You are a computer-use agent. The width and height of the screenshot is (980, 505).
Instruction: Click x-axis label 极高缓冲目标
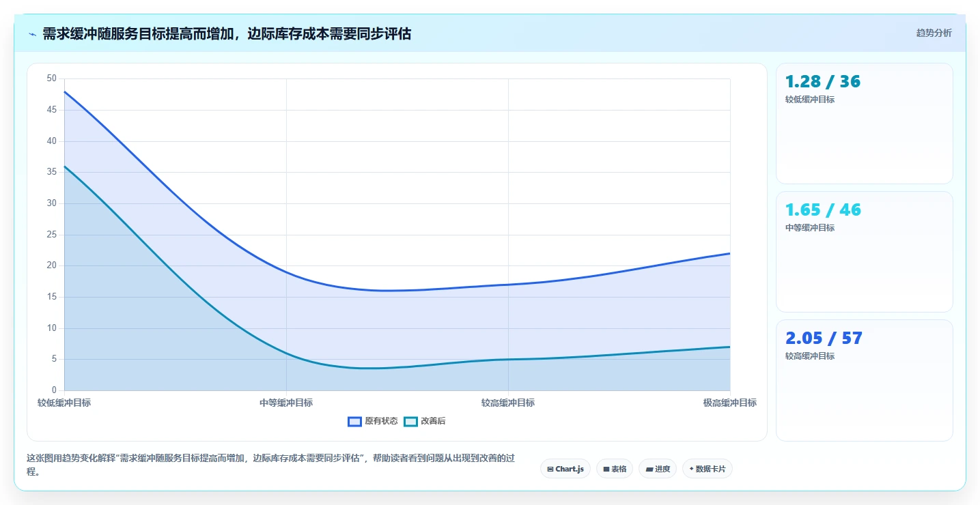click(730, 403)
